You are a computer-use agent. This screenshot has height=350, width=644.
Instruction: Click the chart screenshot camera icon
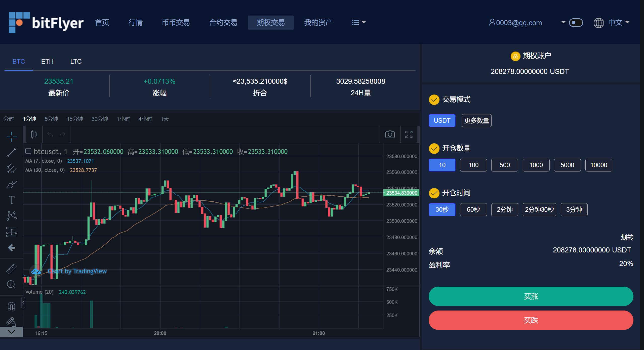tap(390, 135)
